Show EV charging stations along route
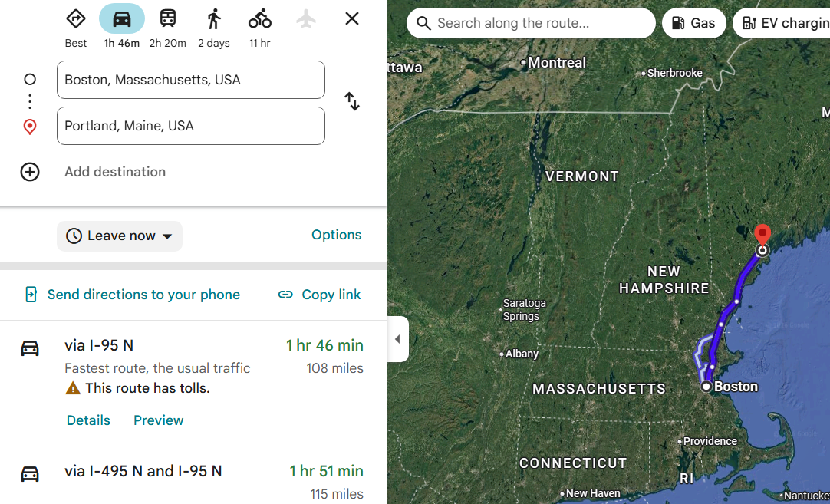 point(782,23)
